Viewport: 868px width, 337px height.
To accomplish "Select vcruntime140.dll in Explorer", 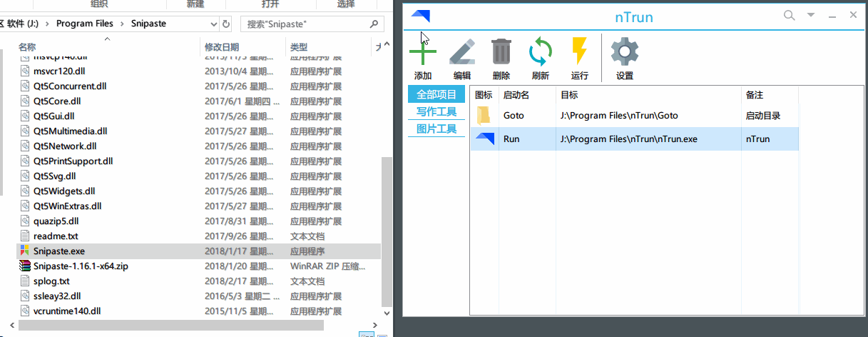I will coord(67,311).
